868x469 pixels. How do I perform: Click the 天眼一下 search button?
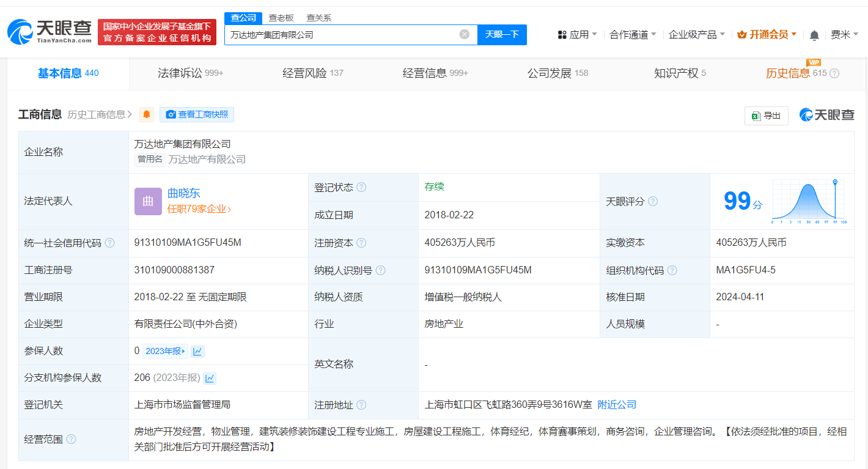pyautogui.click(x=502, y=35)
